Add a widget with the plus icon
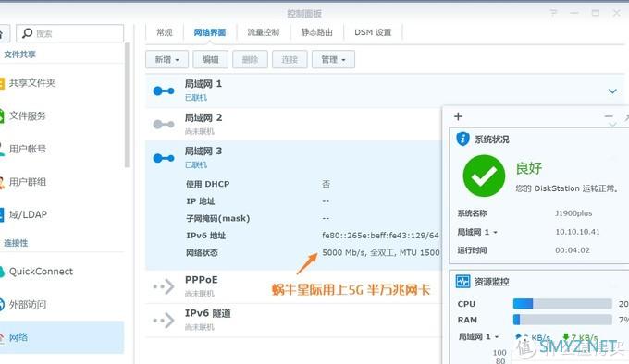629x364 pixels. click(x=458, y=116)
